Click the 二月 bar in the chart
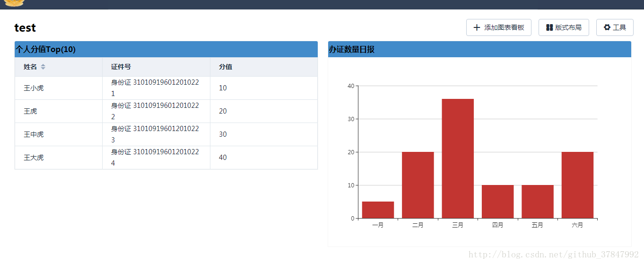 pos(418,185)
